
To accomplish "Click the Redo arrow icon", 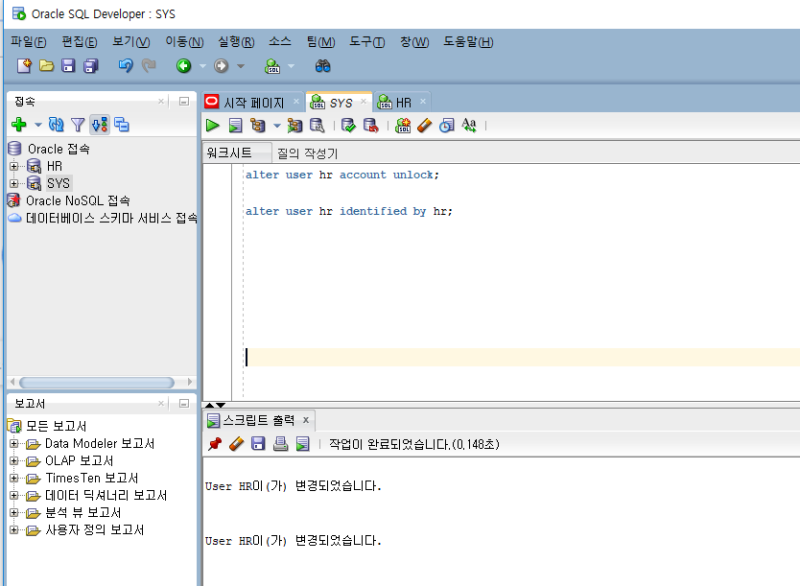I will pos(148,66).
